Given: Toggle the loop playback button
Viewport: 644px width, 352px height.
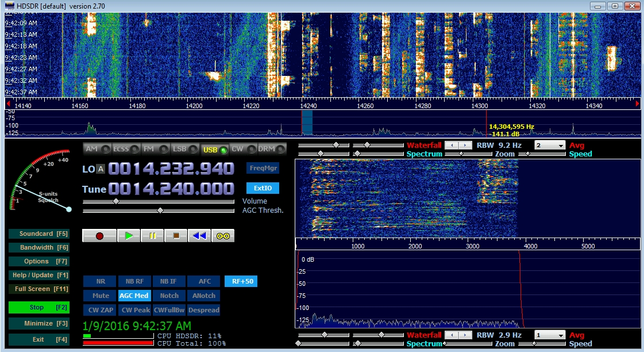Looking at the screenshot, I should pos(223,236).
